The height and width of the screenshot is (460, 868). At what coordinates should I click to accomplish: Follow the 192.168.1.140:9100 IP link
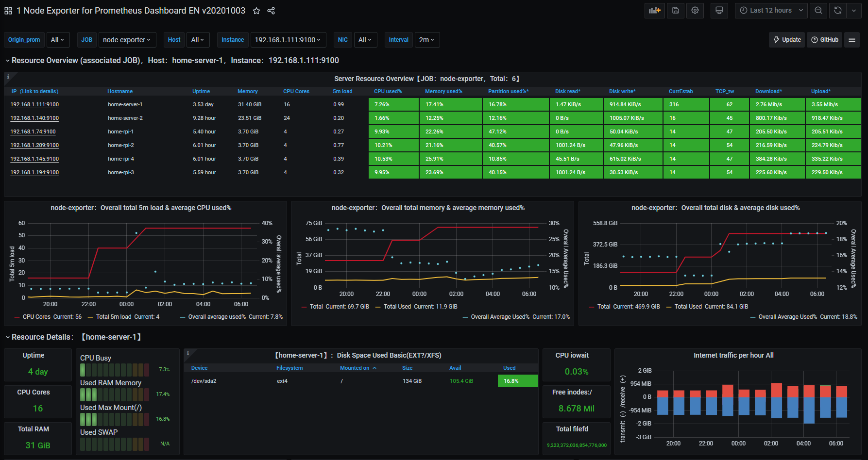(x=34, y=117)
